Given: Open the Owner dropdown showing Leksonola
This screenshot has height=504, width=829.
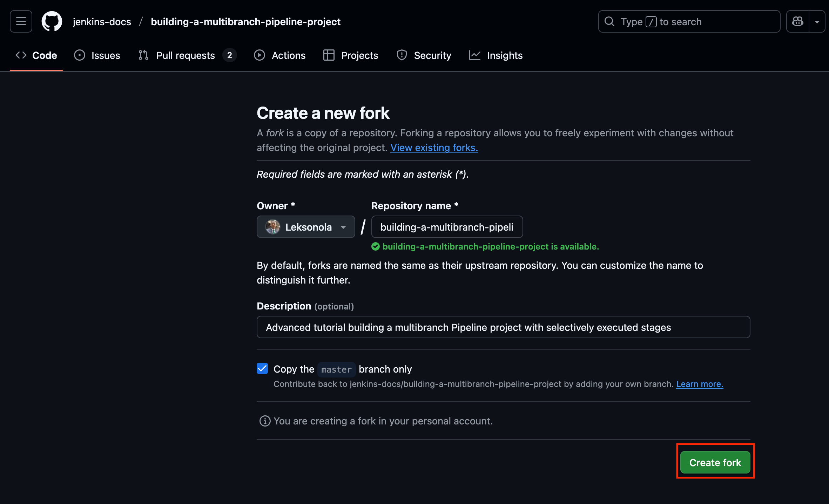Looking at the screenshot, I should click(306, 227).
